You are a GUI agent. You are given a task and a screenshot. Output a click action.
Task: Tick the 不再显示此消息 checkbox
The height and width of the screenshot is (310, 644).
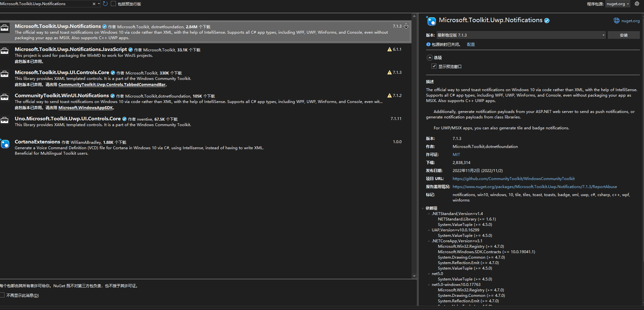pyautogui.click(x=2, y=295)
